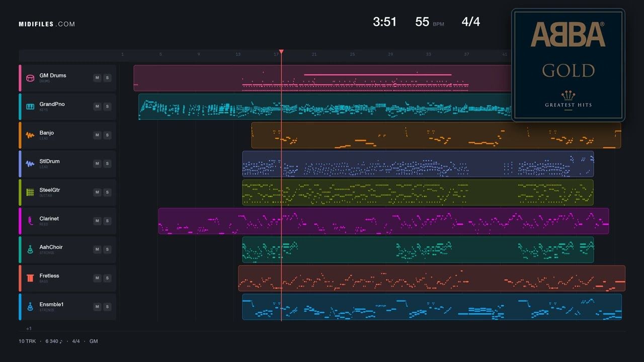Solo the AahChoir track
Viewport: 644px width, 362px height.
pos(107,250)
